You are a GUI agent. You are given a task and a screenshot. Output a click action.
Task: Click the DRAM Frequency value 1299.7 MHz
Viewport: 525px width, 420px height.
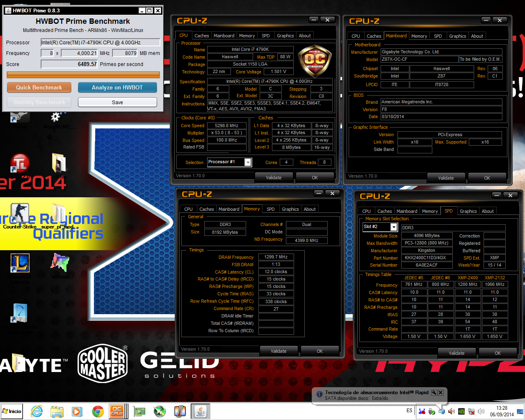(276, 257)
